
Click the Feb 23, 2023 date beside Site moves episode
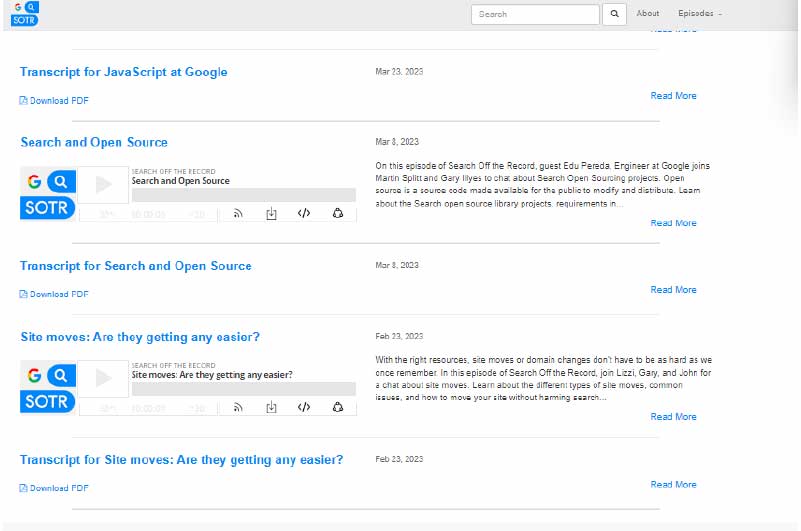(x=399, y=336)
